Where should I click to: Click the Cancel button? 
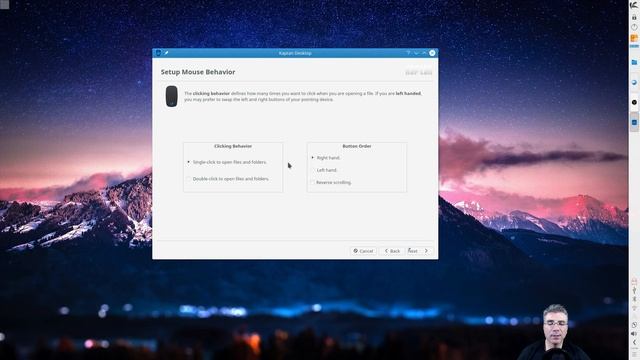pyautogui.click(x=363, y=251)
